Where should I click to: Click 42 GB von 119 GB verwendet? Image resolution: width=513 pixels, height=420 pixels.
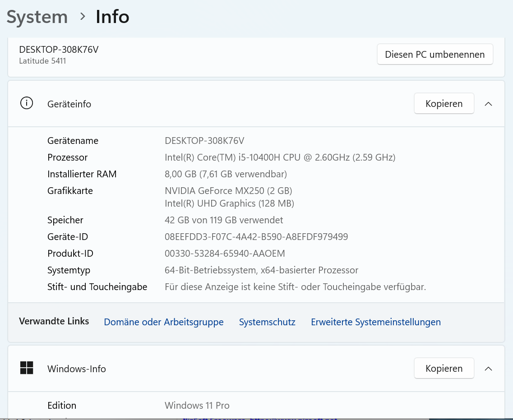point(224,220)
